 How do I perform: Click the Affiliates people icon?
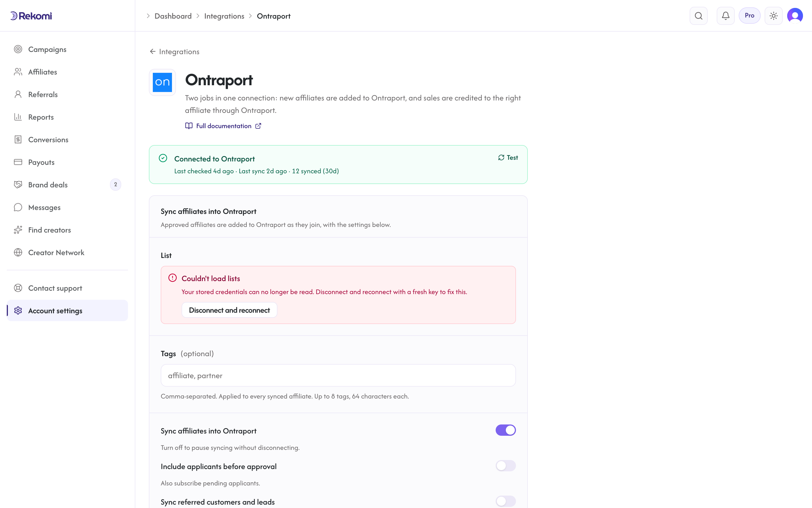point(18,72)
